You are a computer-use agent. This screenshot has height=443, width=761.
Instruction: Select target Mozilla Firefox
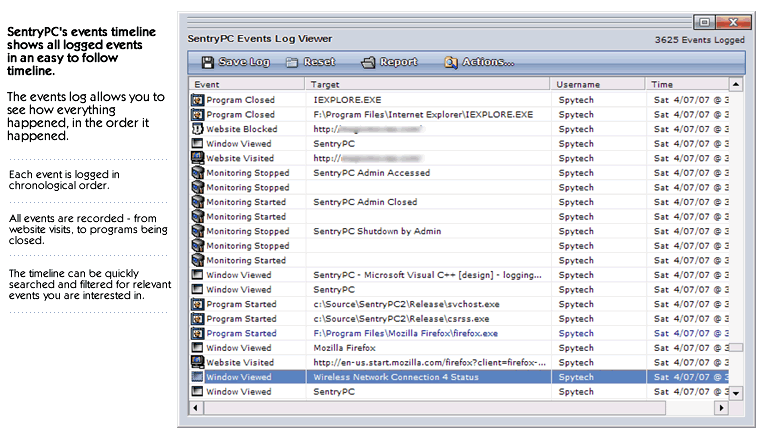[344, 348]
